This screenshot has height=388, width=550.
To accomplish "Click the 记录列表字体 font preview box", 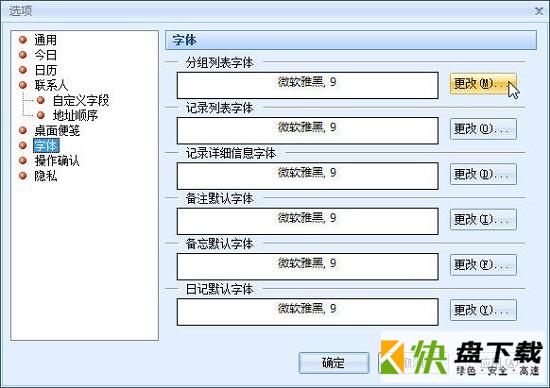I will (x=308, y=131).
